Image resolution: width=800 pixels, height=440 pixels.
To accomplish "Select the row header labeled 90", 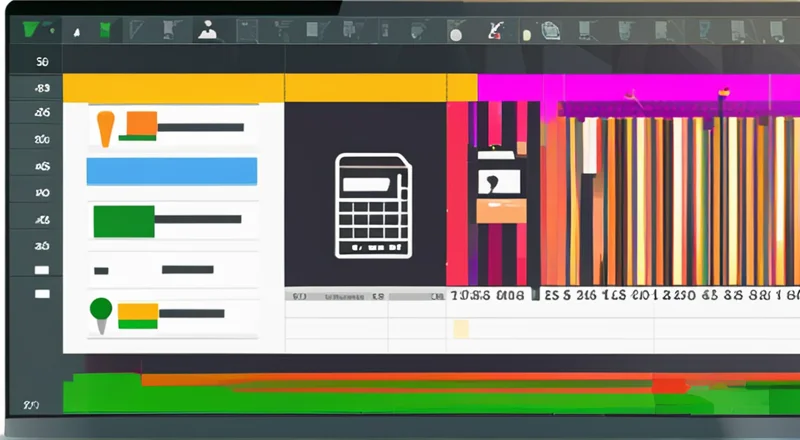I will click(42, 191).
